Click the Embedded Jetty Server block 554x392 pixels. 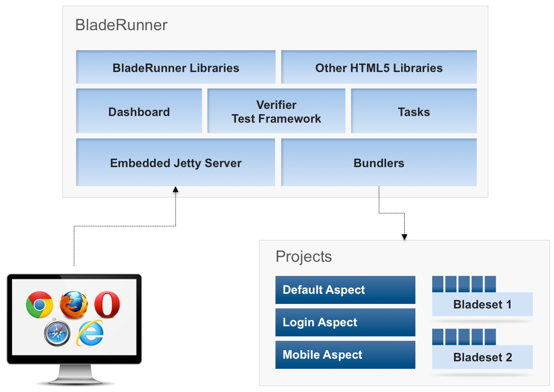[176, 162]
